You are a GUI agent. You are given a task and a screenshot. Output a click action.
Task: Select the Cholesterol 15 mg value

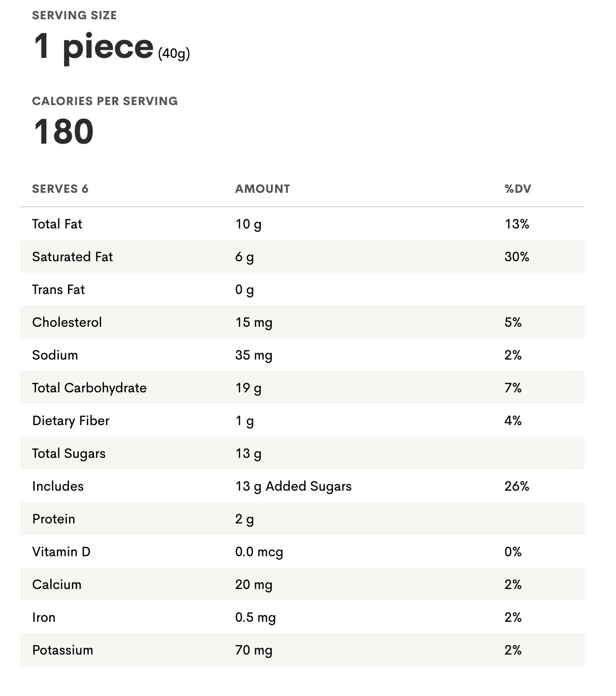coord(254,322)
